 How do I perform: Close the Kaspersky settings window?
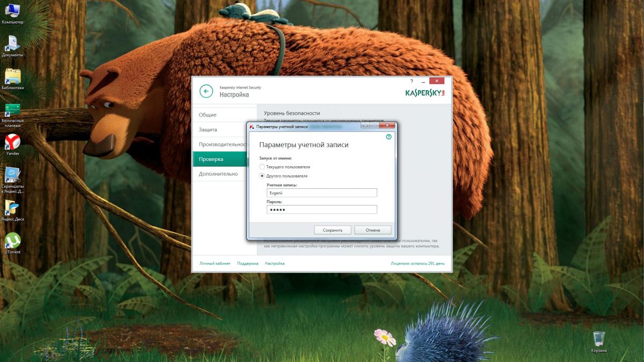tap(437, 81)
